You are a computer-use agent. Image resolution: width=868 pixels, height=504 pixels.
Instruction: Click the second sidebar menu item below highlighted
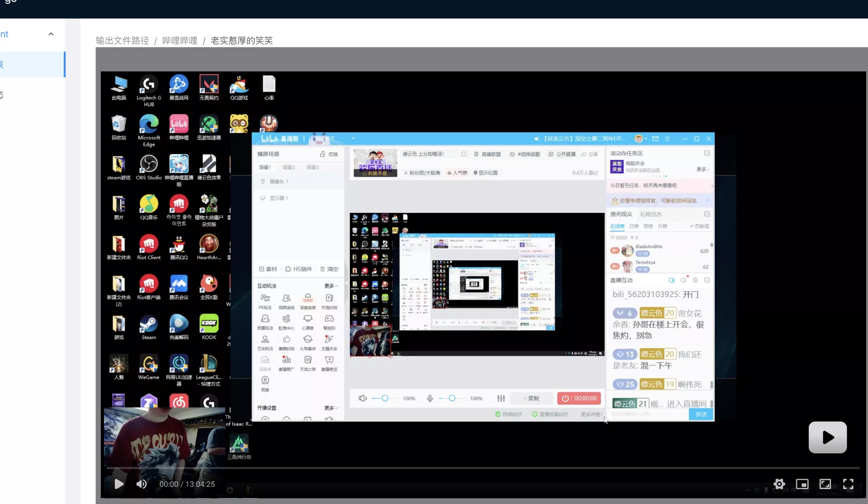[x=32, y=95]
